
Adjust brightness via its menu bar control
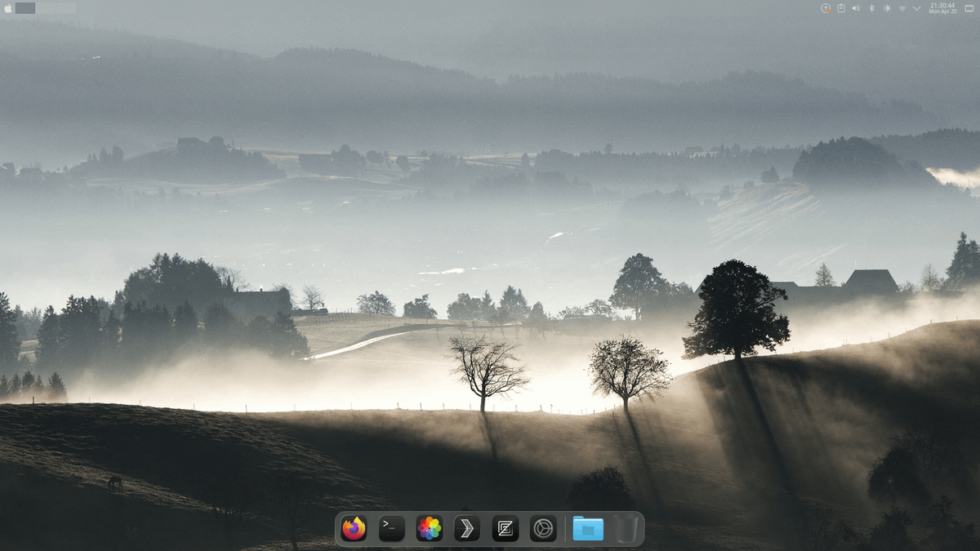[x=887, y=8]
